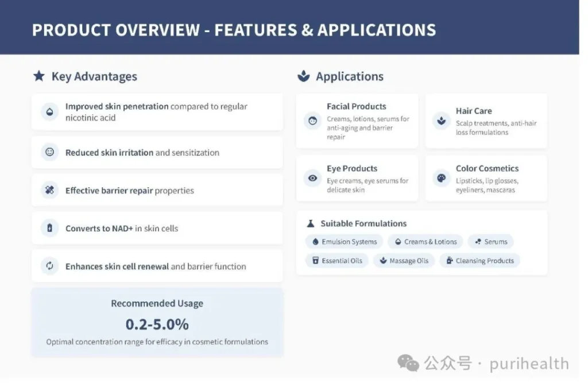Screen dimensions: 588x387
Task: Select the Emulsion Systems tag
Action: pyautogui.click(x=345, y=242)
